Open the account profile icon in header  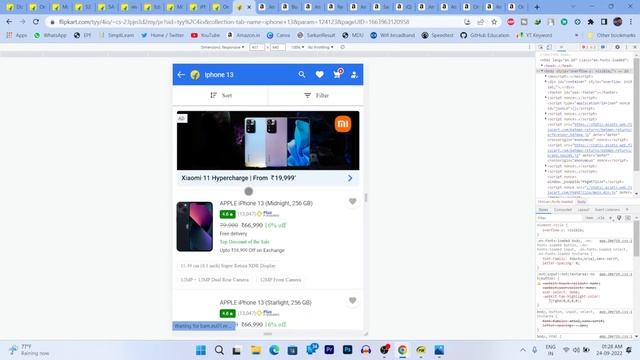tap(354, 75)
